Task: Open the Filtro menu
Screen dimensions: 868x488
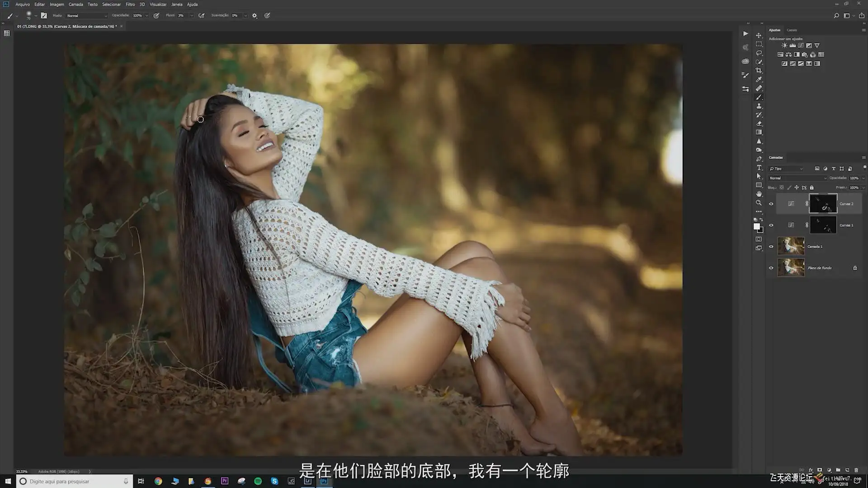Action: pyautogui.click(x=130, y=4)
